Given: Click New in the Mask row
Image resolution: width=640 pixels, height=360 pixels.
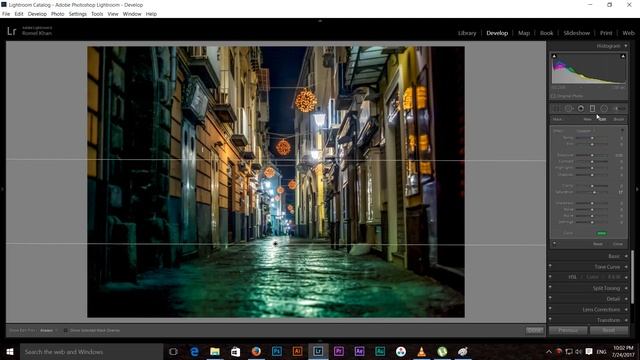Looking at the screenshot, I should point(587,119).
